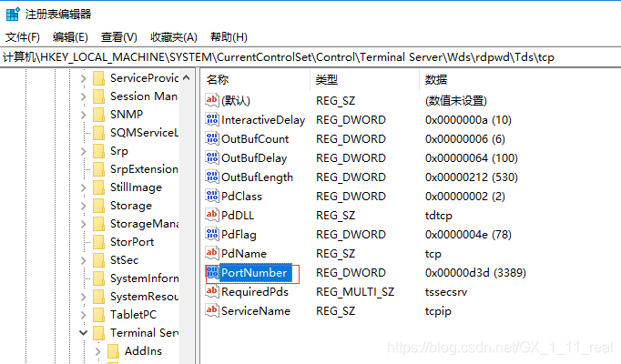Image resolution: width=621 pixels, height=364 pixels.
Task: Expand the AddIns tree node
Action: 98,351
